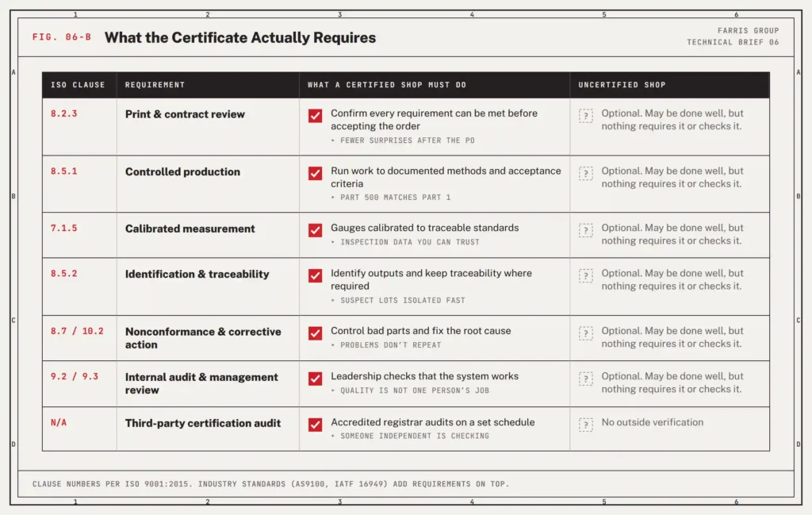Click the checked box beside 'Accredited registrar audits'
Viewport: 812px width, 515px height.
316,425
